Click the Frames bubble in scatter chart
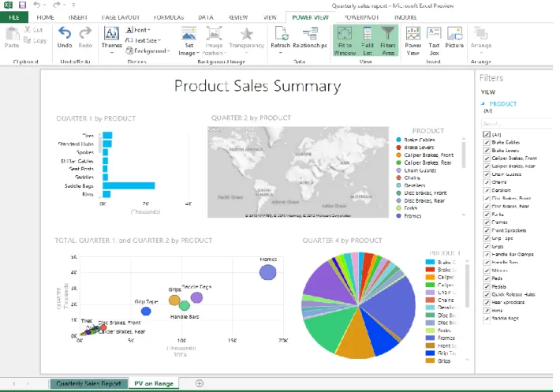Screen dimensions: 560x392 click(x=267, y=272)
